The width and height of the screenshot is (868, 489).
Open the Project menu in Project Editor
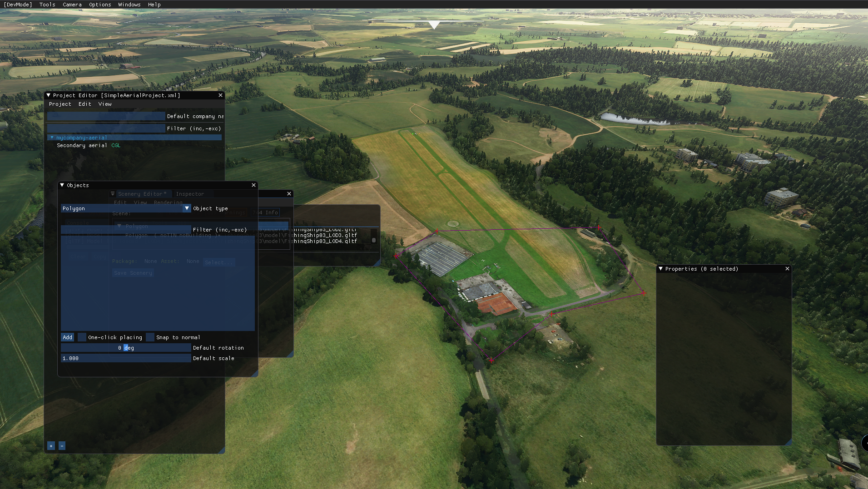[x=60, y=104]
